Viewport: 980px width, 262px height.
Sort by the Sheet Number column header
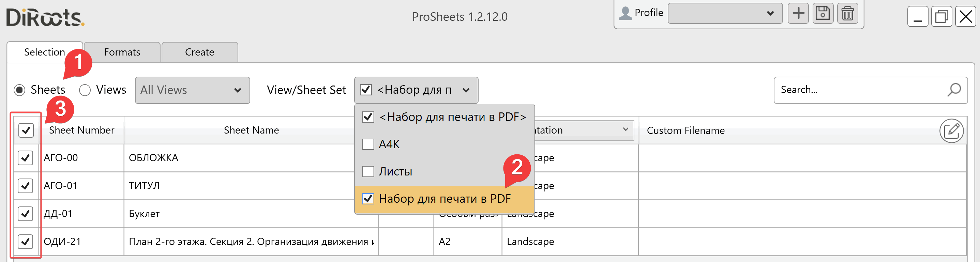pyautogui.click(x=81, y=130)
